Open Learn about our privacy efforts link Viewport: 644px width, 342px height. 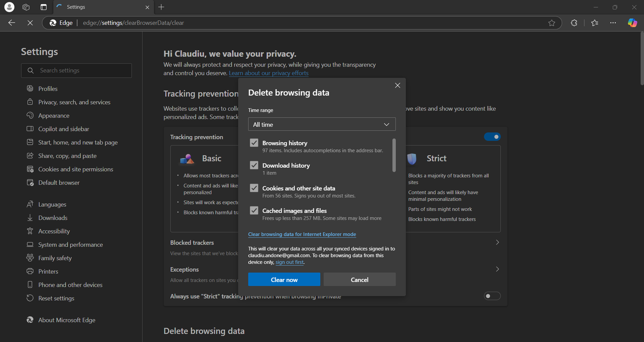pyautogui.click(x=269, y=73)
